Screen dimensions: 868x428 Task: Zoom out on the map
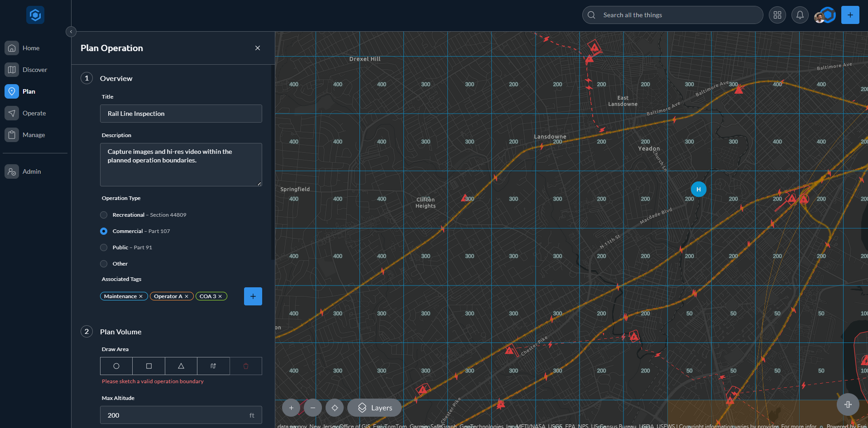[313, 408]
